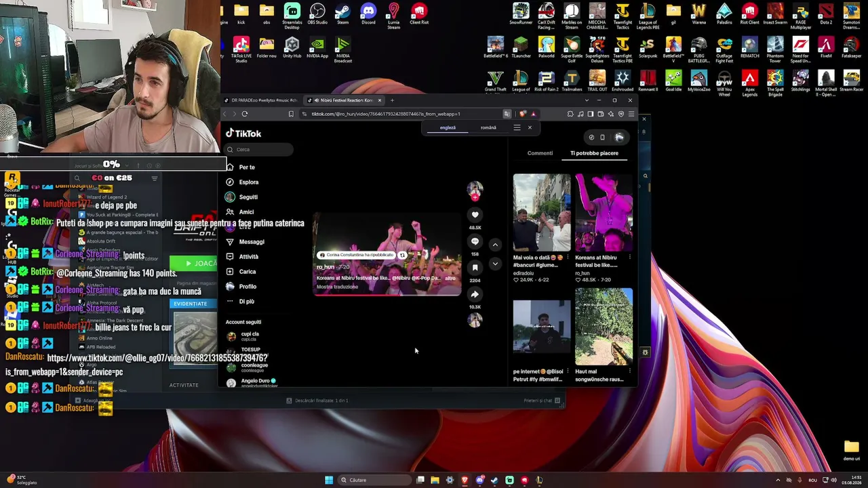868x488 pixels.
Task: Open the profile avatar in TikTok header
Action: click(x=619, y=138)
